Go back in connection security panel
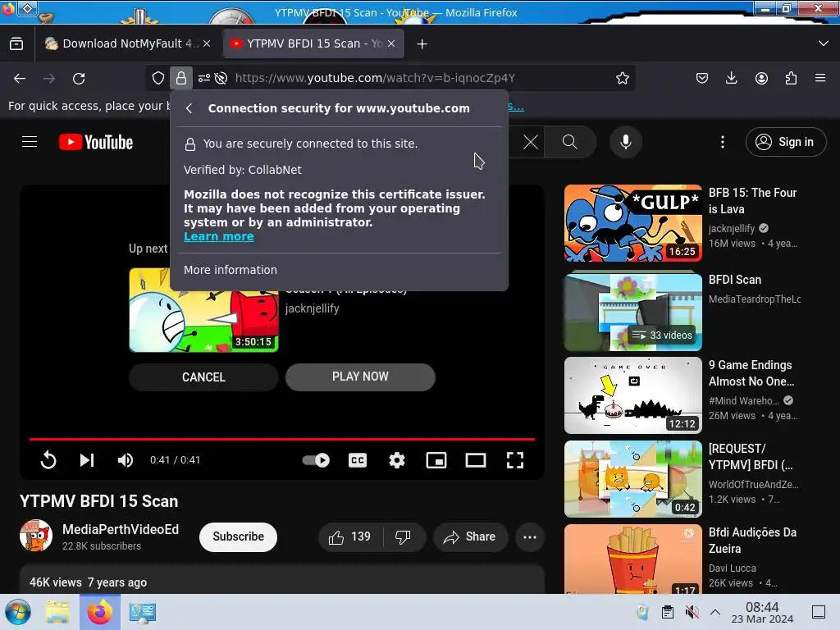Image resolution: width=840 pixels, height=630 pixels. 189,108
